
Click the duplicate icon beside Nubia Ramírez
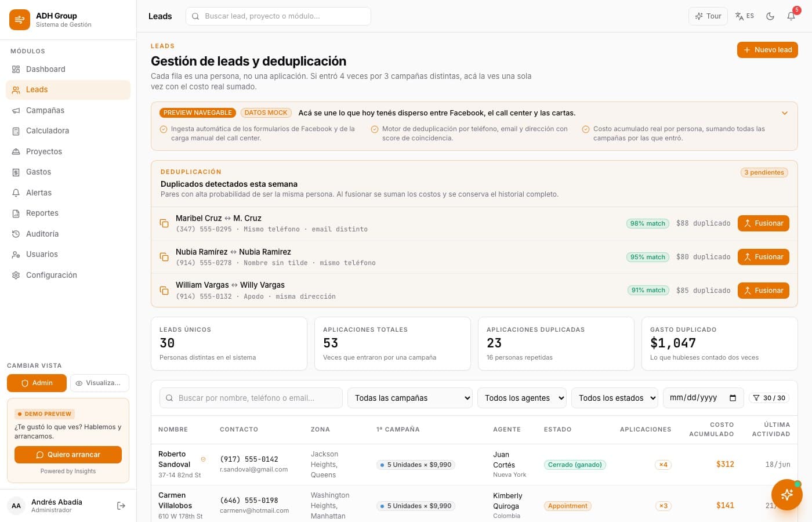point(164,257)
